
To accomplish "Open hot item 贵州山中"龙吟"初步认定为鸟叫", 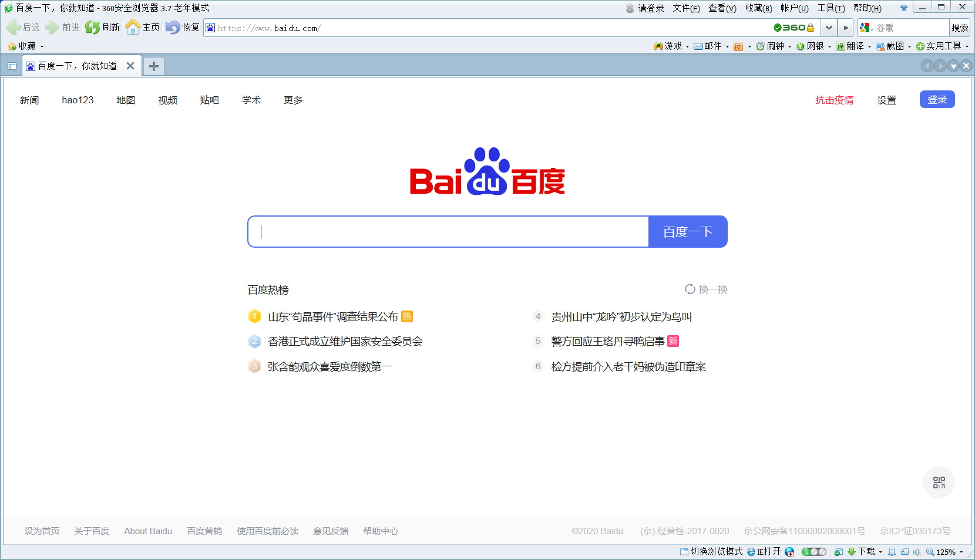I will [x=621, y=317].
